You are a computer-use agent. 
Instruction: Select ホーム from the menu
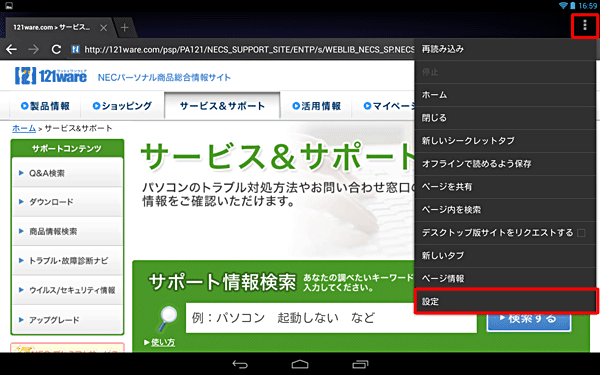point(505,95)
